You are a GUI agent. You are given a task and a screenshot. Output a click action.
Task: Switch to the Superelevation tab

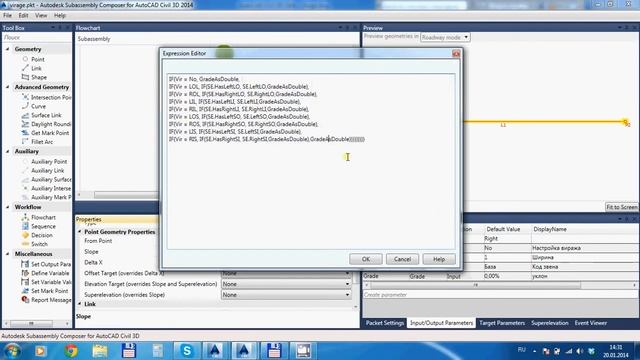[x=549, y=323]
